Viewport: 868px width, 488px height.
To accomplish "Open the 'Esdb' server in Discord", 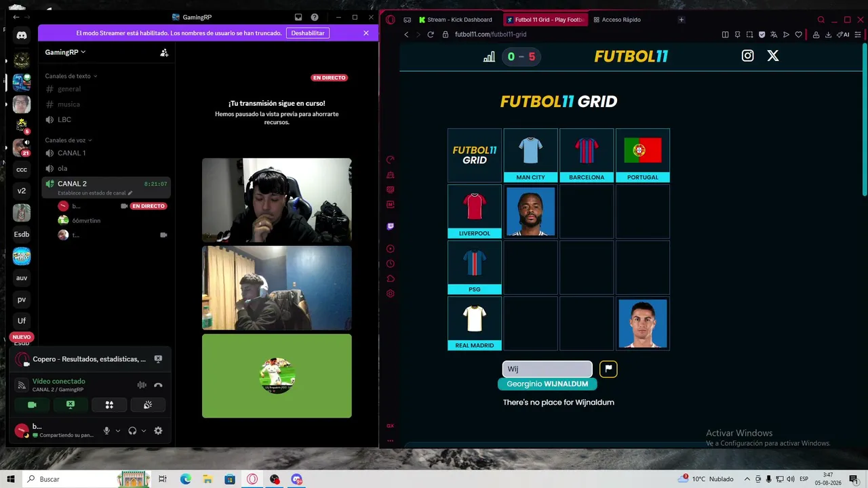I will pos(22,235).
